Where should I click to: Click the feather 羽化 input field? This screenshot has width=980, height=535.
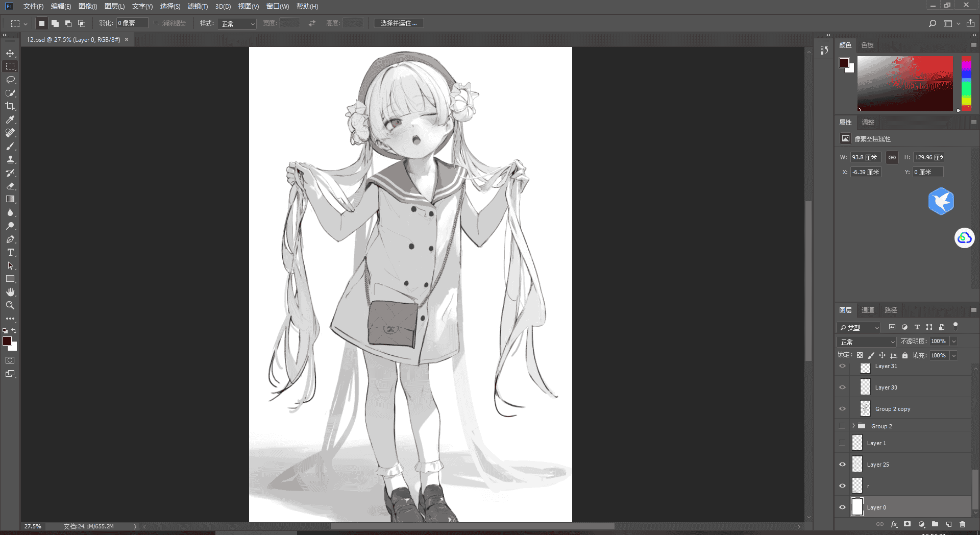(132, 23)
